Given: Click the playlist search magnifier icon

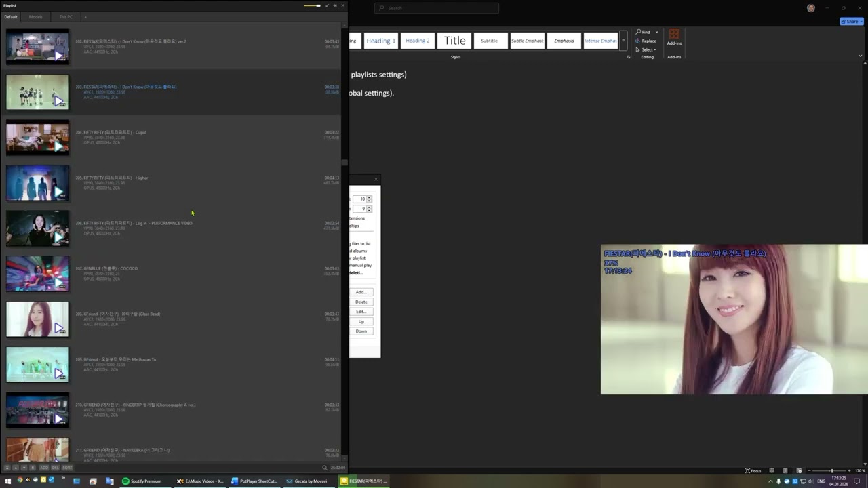Looking at the screenshot, I should point(324,468).
